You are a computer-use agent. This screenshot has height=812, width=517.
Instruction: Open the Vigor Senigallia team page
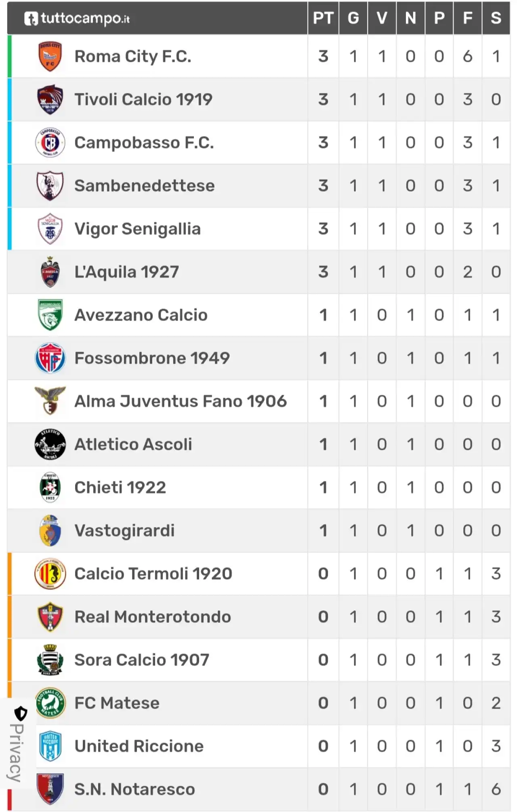tap(137, 229)
